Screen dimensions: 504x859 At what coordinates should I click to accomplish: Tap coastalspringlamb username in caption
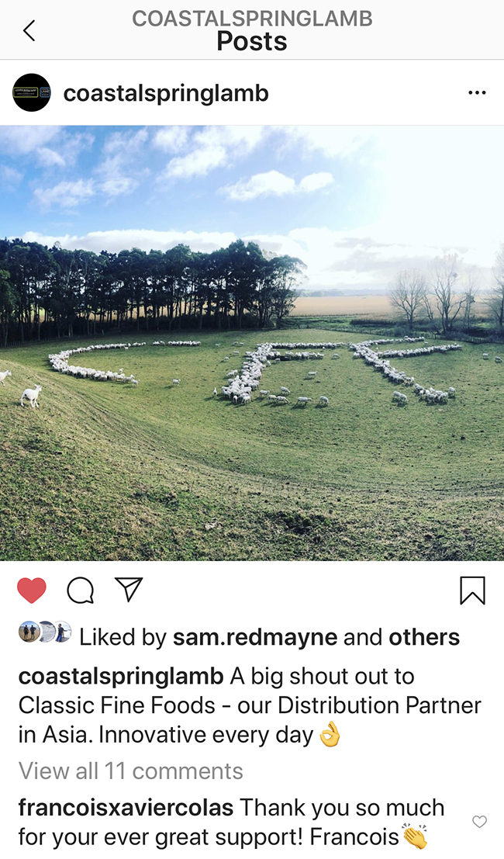click(x=121, y=677)
